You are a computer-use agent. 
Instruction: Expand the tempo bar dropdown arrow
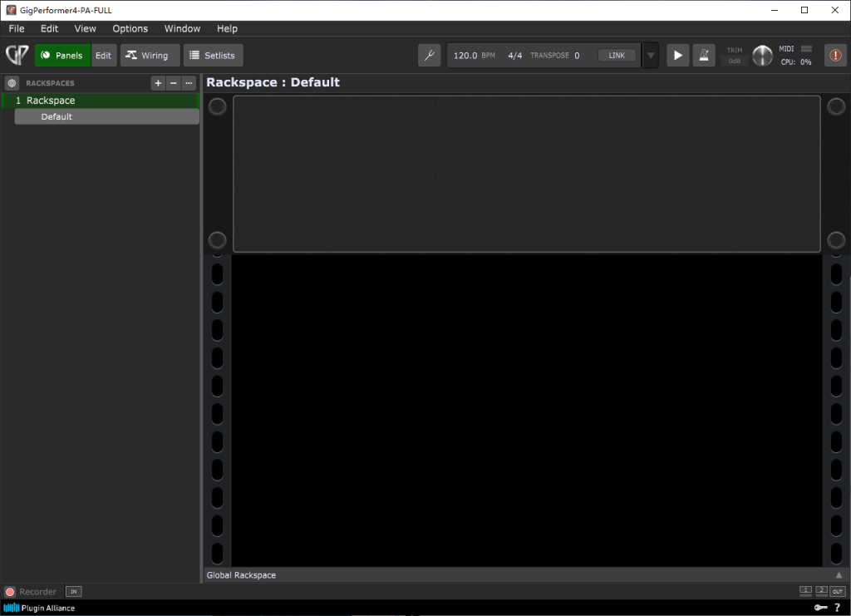pos(650,56)
